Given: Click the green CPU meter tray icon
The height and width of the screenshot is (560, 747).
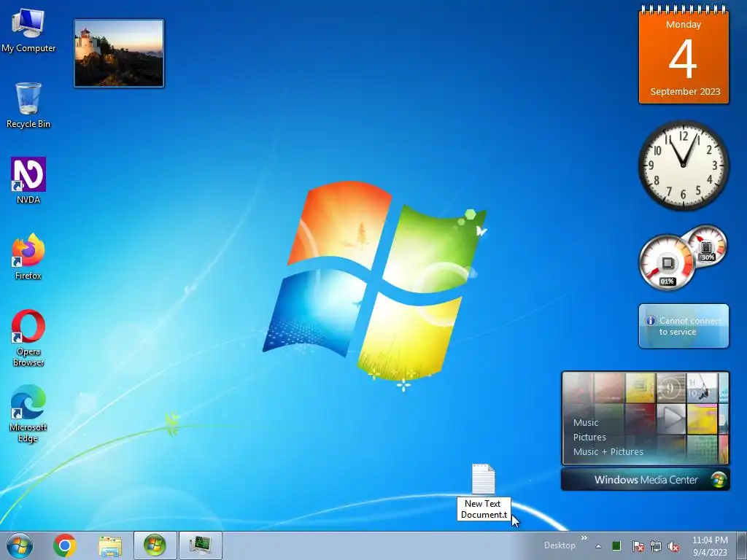Looking at the screenshot, I should pyautogui.click(x=616, y=545).
